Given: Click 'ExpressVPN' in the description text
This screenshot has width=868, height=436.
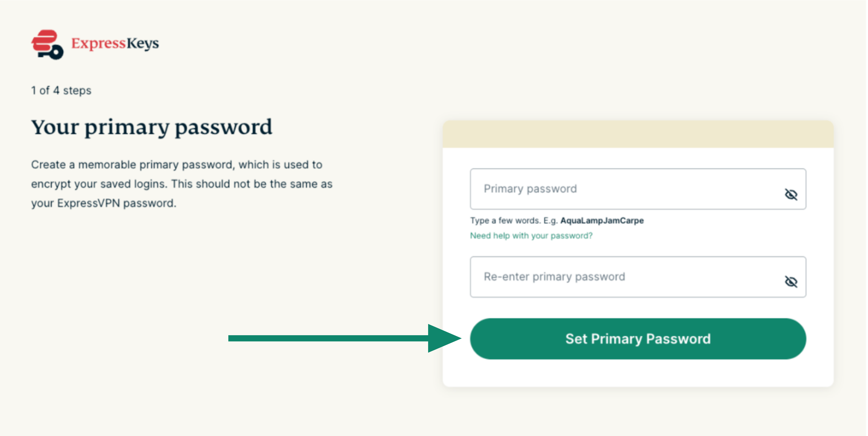Looking at the screenshot, I should (88, 203).
